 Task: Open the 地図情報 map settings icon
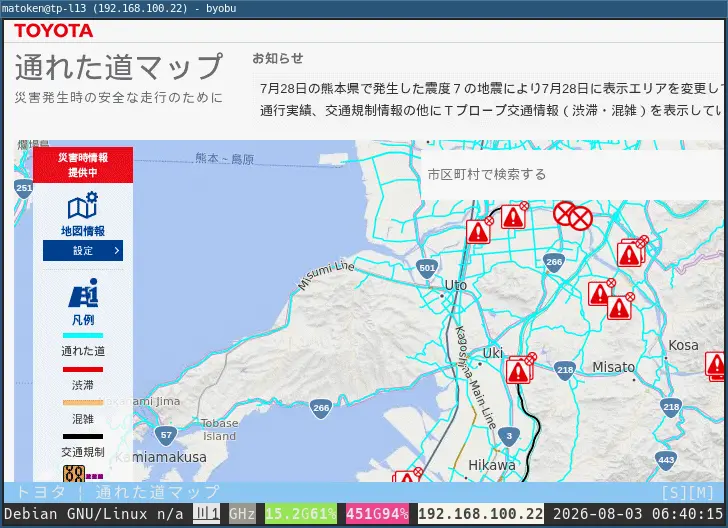click(83, 205)
